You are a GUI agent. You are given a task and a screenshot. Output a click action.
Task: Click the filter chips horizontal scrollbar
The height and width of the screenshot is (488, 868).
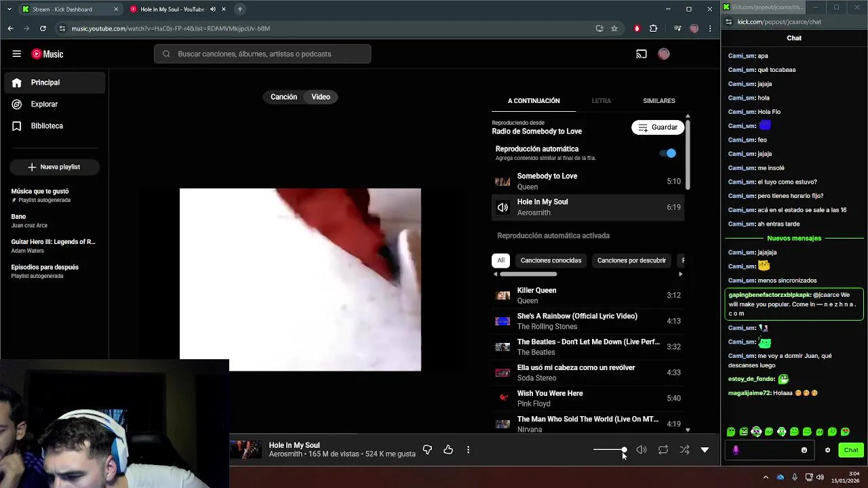(528, 274)
